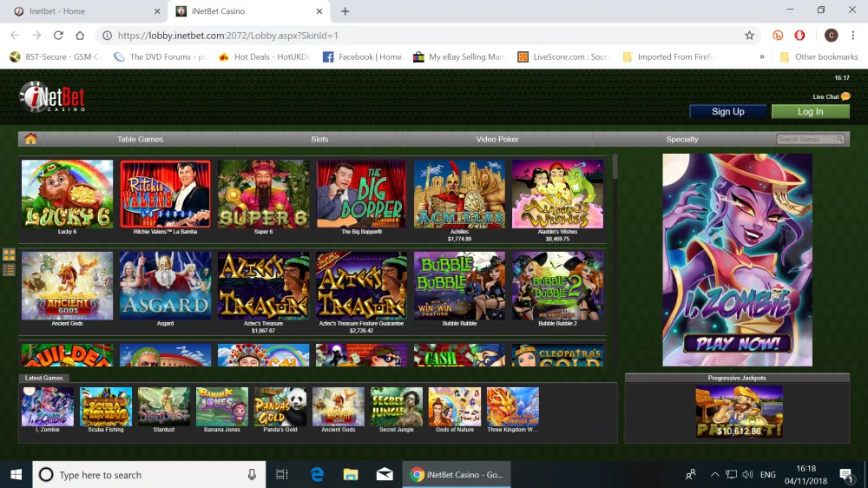This screenshot has height=488, width=868.
Task: Click the taskbar microphone search icon
Action: point(252,475)
